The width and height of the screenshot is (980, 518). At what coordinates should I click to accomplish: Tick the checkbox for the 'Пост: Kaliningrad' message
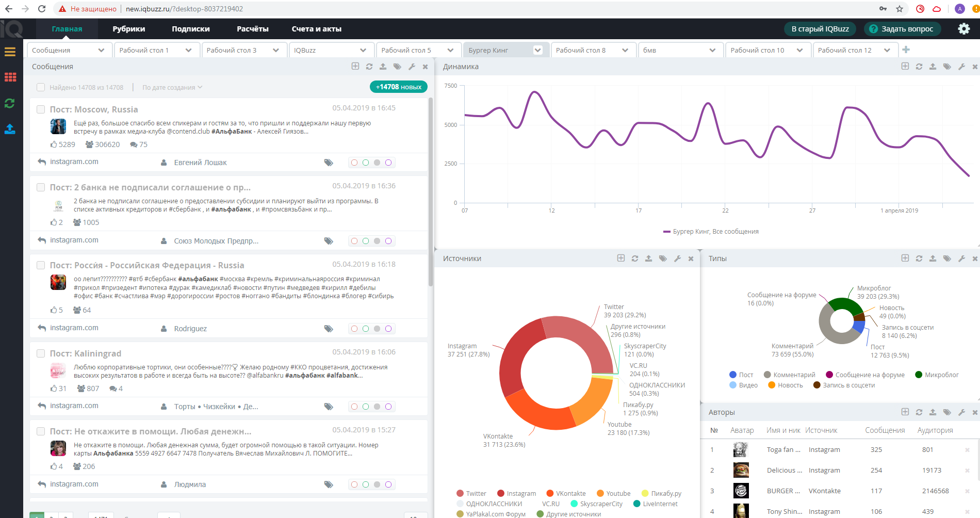(40, 353)
